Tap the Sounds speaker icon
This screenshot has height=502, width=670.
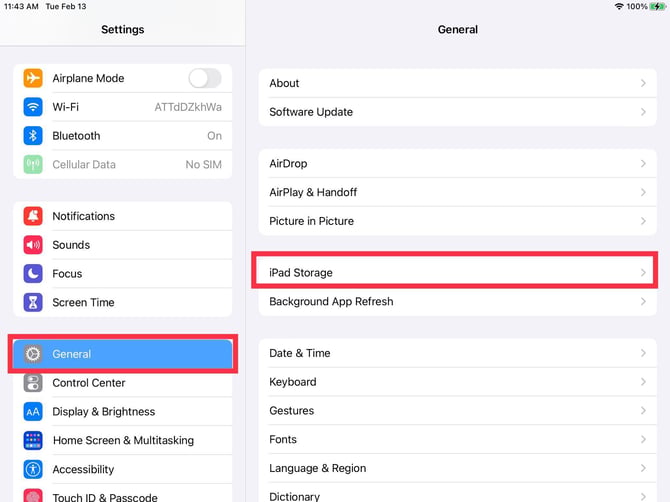click(x=33, y=245)
